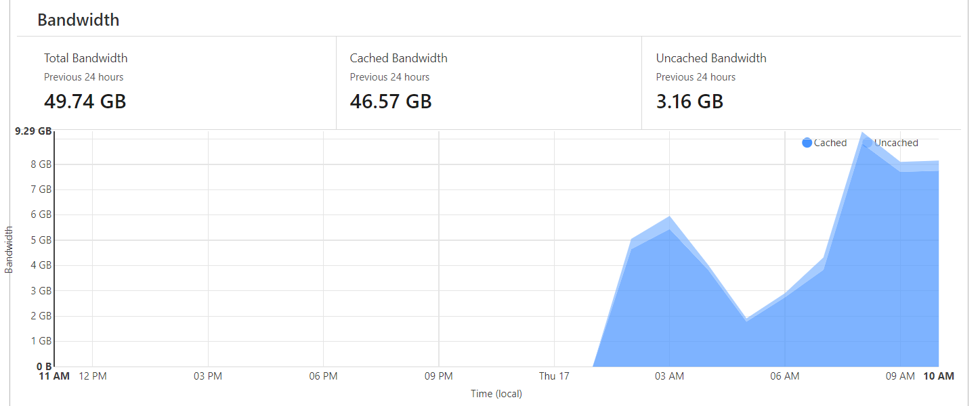This screenshot has width=980, height=406.
Task: Click the Time (local) axis title
Action: click(x=496, y=394)
